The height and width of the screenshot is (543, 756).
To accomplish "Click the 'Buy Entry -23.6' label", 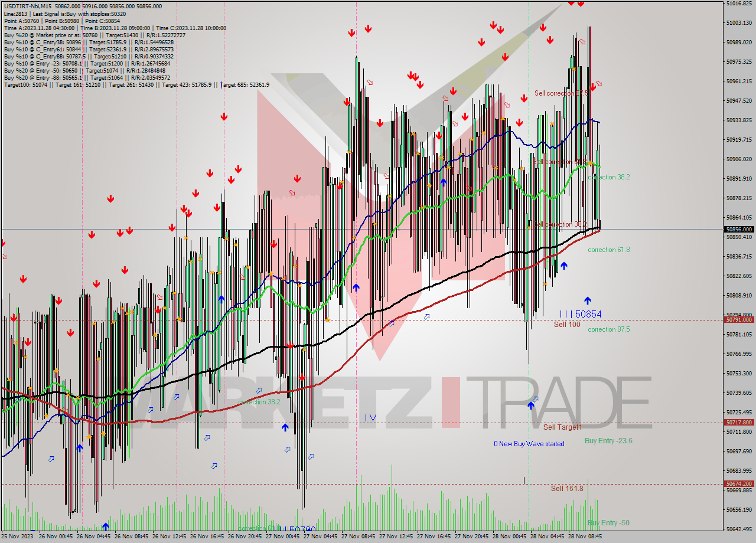I will click(x=608, y=441).
